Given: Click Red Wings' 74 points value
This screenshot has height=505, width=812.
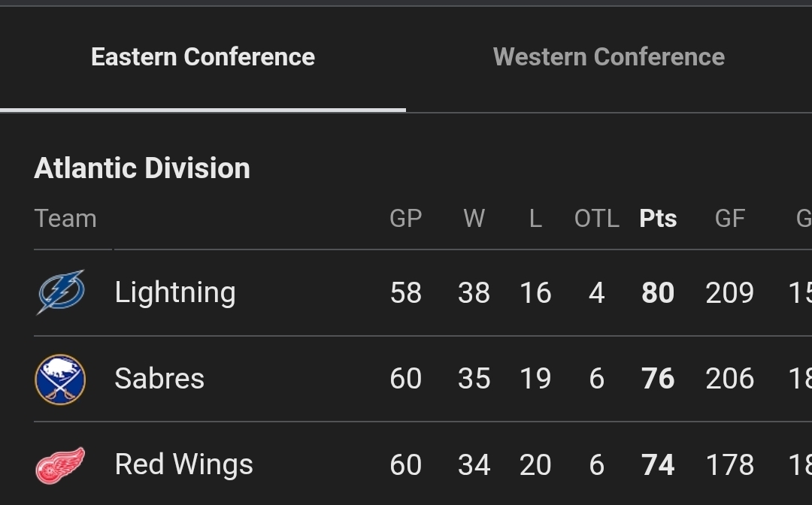Looking at the screenshot, I should click(x=658, y=465).
